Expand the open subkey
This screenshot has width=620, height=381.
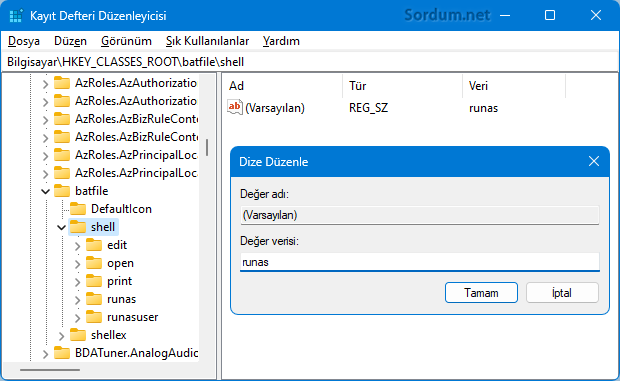coord(78,264)
